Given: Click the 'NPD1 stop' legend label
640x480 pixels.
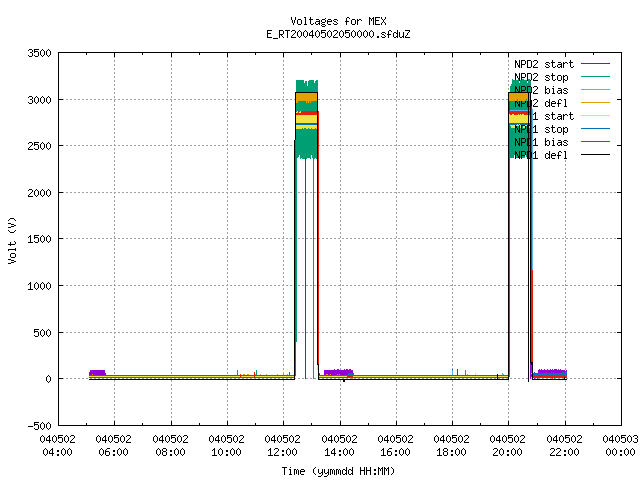Looking at the screenshot, I should click(541, 129).
